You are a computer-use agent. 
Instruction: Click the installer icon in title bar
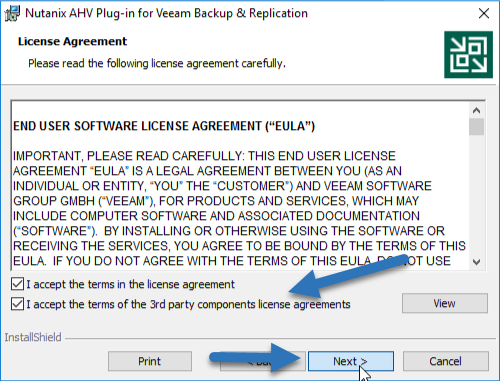[x=12, y=14]
